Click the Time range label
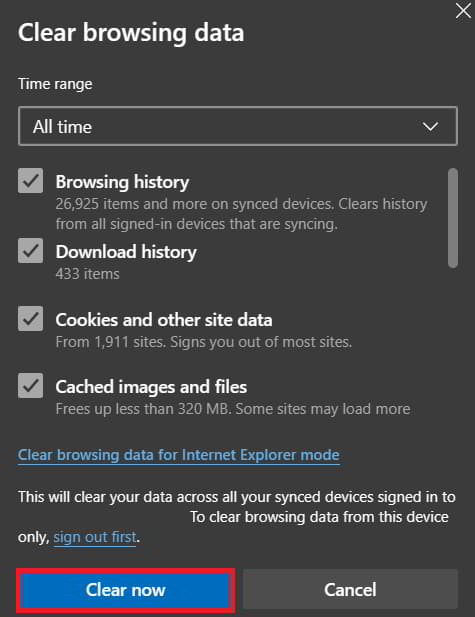 (x=55, y=84)
